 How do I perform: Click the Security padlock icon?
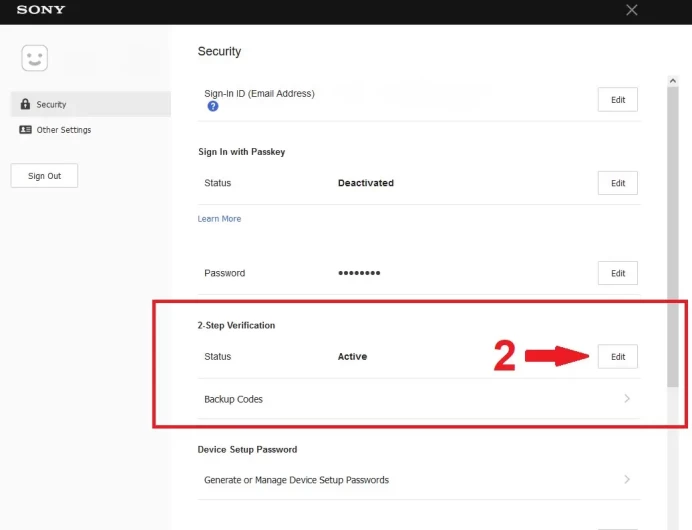tap(25, 104)
